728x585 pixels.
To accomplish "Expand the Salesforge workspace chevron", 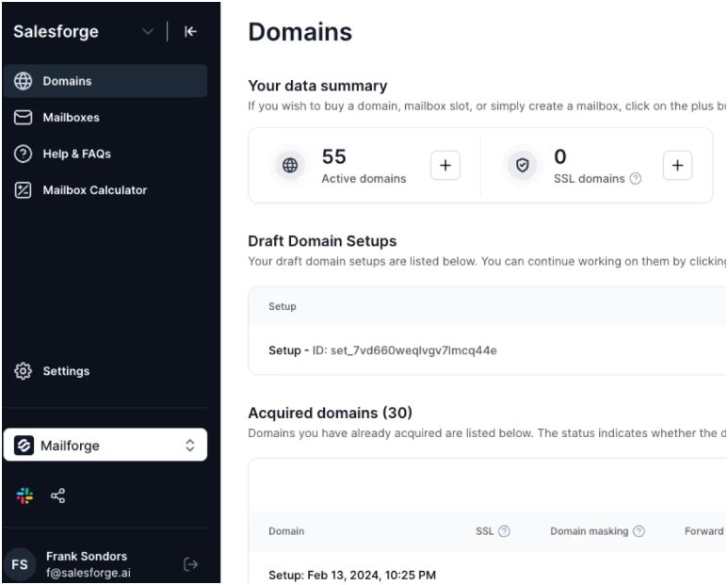I will pyautogui.click(x=148, y=32).
